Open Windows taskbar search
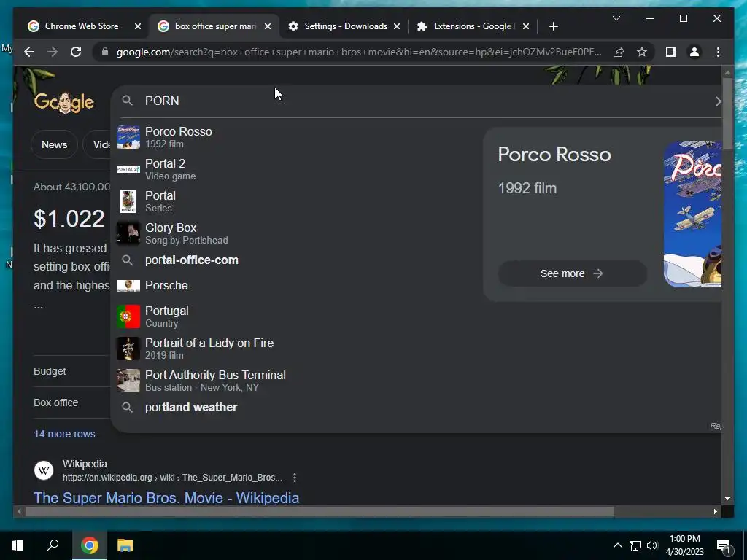This screenshot has height=560, width=747. tap(53, 545)
